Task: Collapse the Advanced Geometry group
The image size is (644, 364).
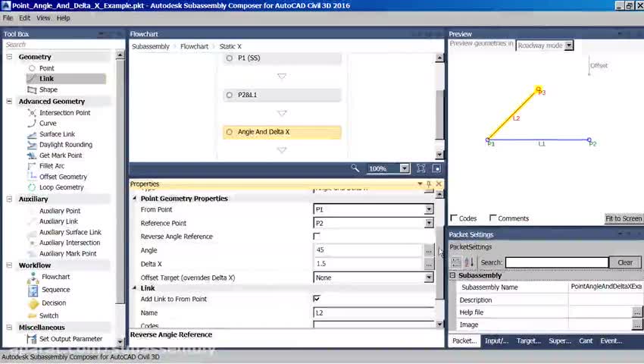Action: (9, 101)
